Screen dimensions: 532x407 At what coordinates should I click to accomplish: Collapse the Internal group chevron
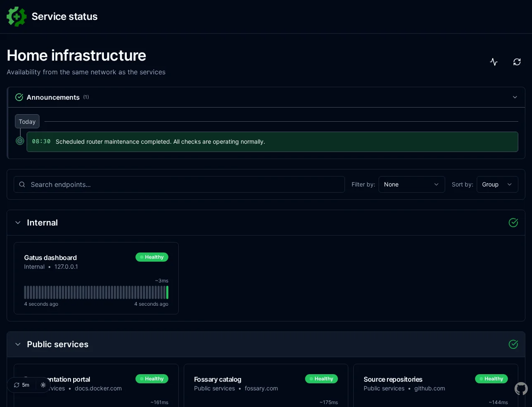[x=18, y=223]
